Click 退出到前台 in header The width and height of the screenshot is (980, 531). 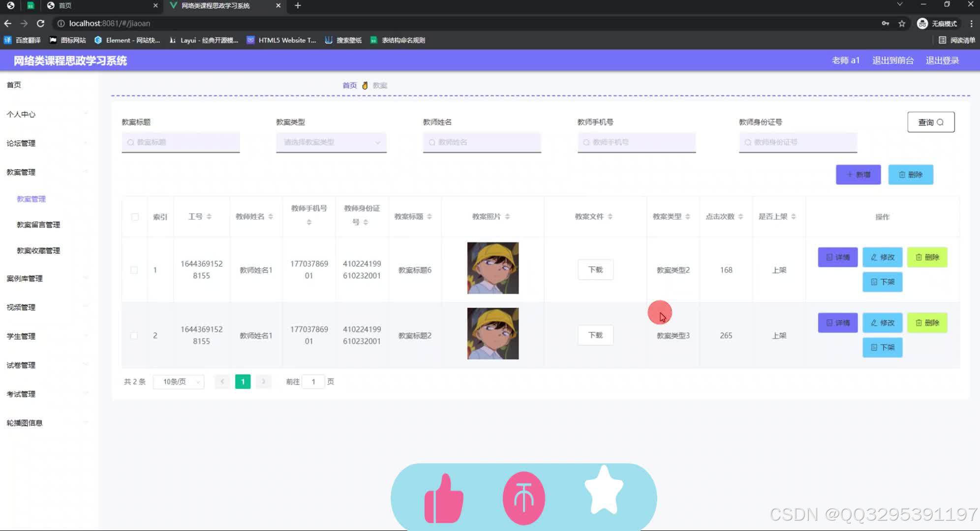(893, 60)
